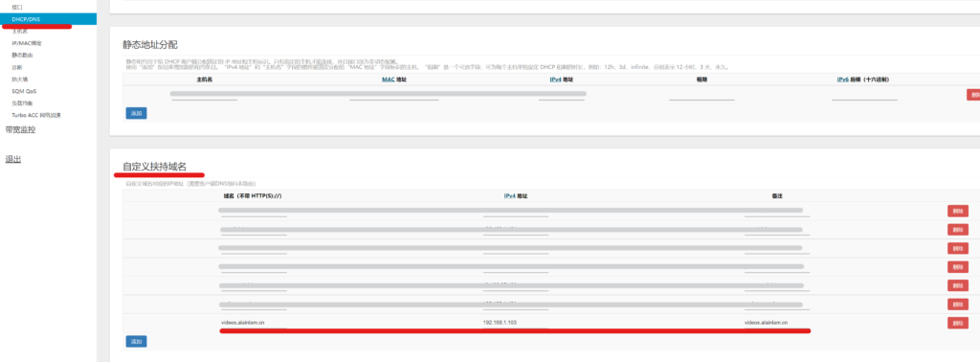980x362 pixels.
Task: Focus the IPv6 后缀 input field
Action: pos(864,95)
